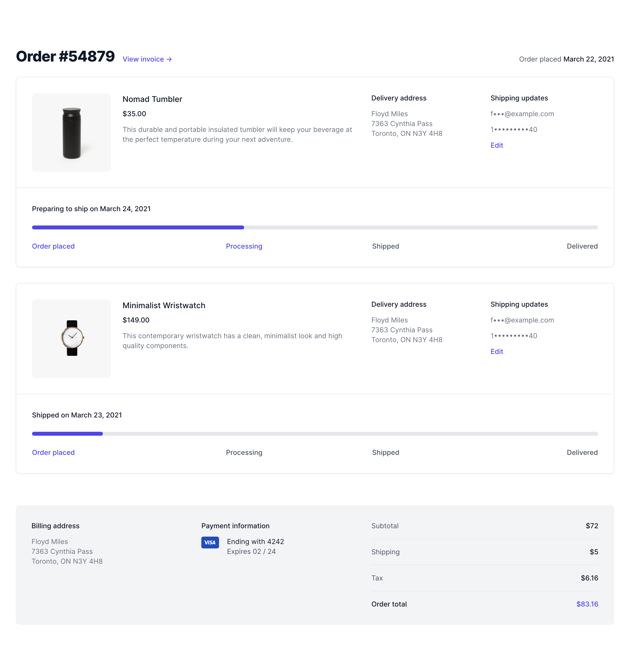Click the Nomad Tumbler $35.00 price
The height and width of the screenshot is (672, 630).
(x=134, y=113)
